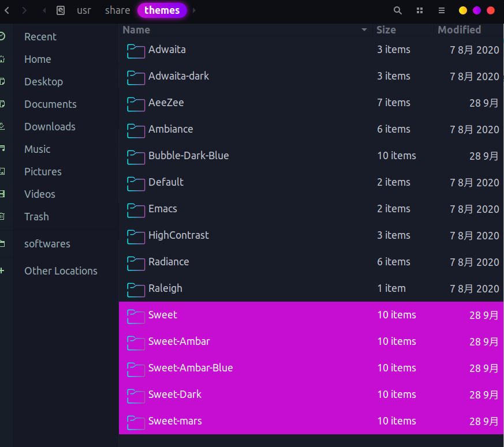Select the AeeZee folder icon
The width and height of the screenshot is (504, 447).
point(136,104)
